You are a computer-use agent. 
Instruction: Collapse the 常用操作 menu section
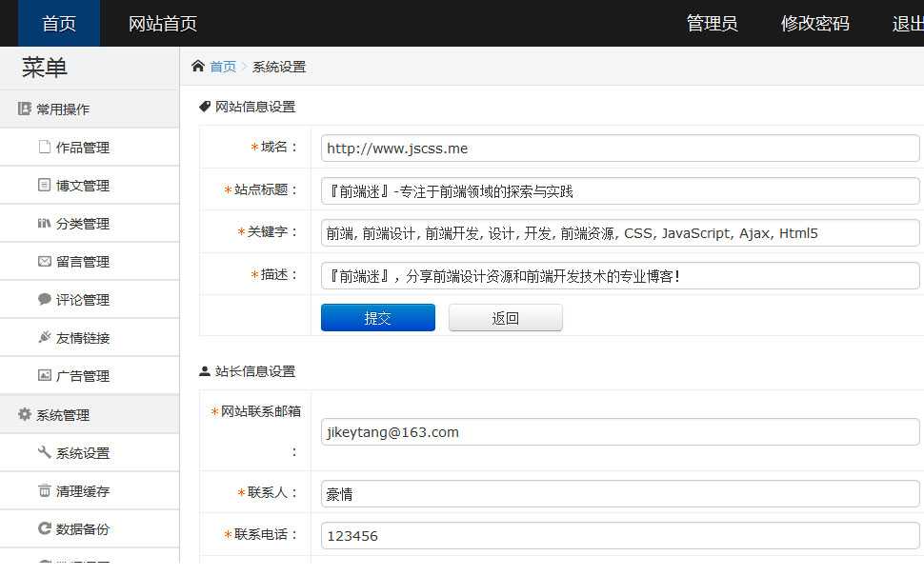click(90, 109)
